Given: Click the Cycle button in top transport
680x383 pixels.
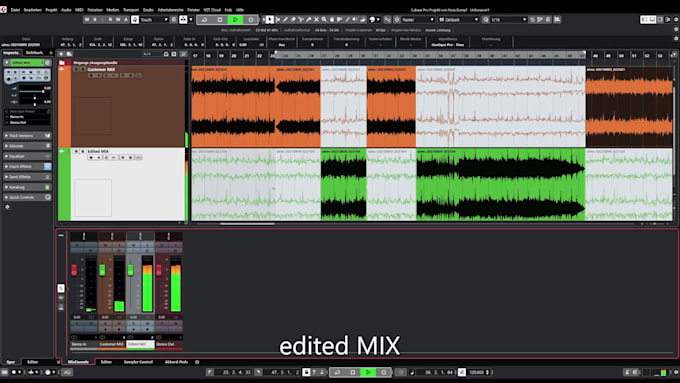Looking at the screenshot, I should tap(204, 20).
